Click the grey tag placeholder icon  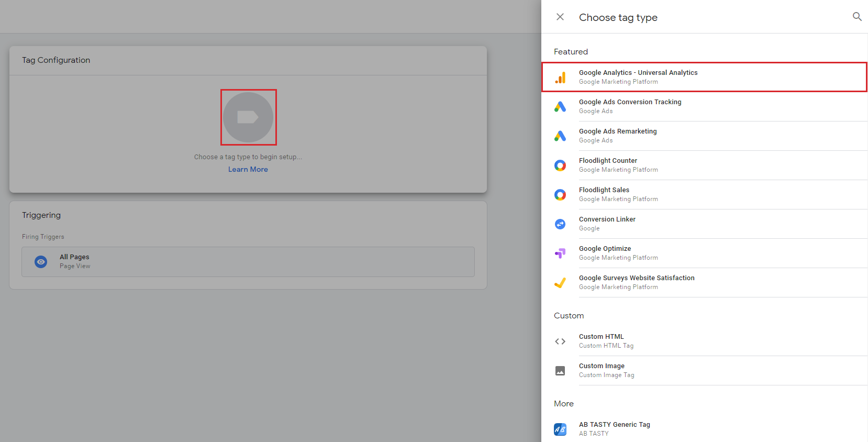point(248,117)
